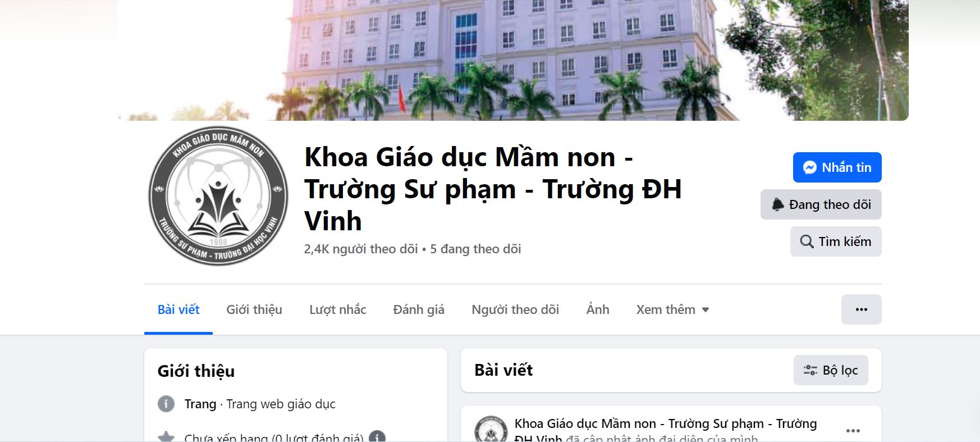This screenshot has width=980, height=442.
Task: Click the small avatar in the post header
Action: (491, 429)
